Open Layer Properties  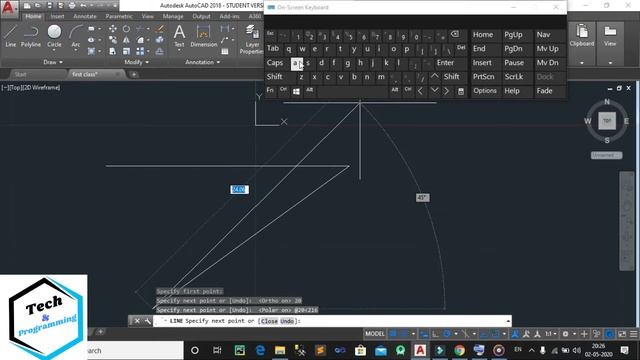(252, 39)
